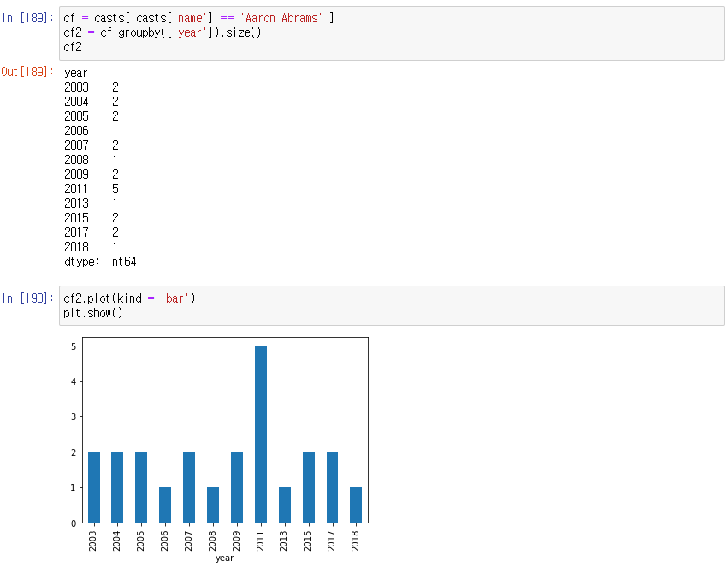The height and width of the screenshot is (573, 728).
Task: Click the y-axis tick label 0
Action: pyautogui.click(x=74, y=523)
